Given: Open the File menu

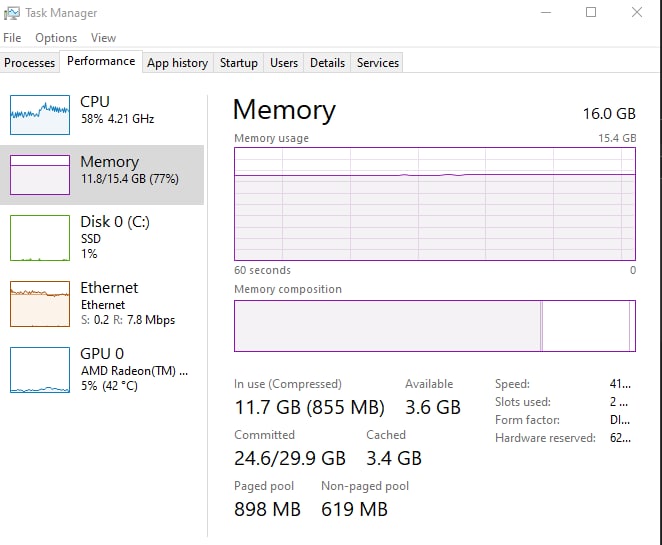Looking at the screenshot, I should [x=12, y=38].
